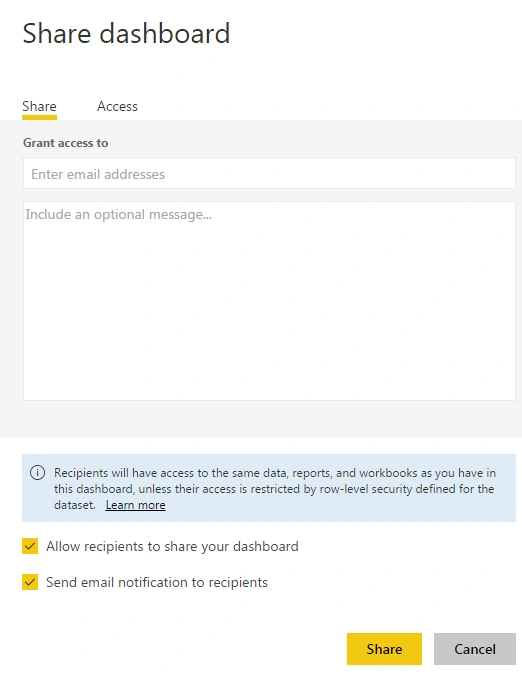Click the 'Allow recipients to share your dashboard' label

(x=172, y=546)
